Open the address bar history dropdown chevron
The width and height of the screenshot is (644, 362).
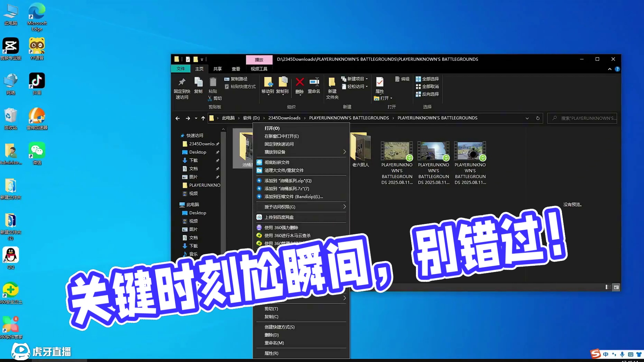tap(527, 118)
